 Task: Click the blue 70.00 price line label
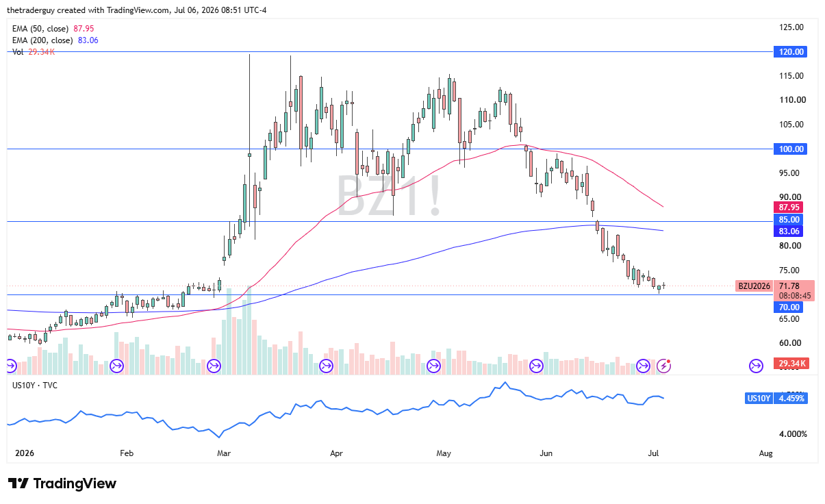(787, 307)
